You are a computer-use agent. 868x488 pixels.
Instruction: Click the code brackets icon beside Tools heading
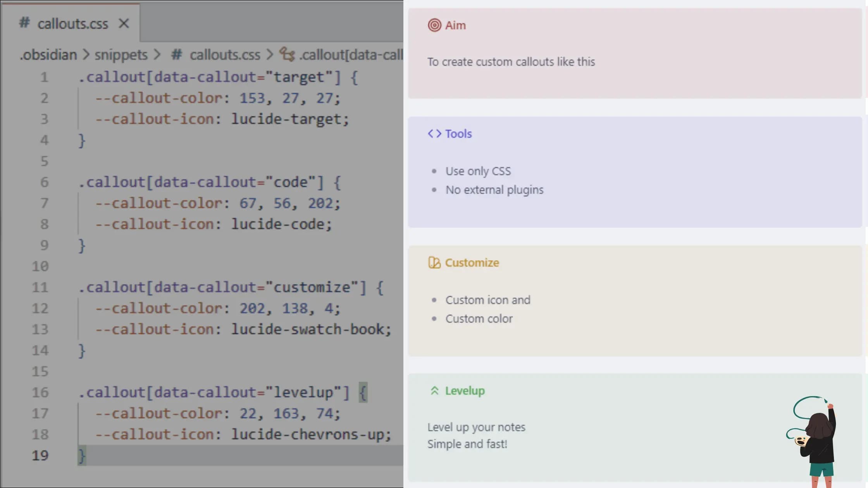click(434, 133)
